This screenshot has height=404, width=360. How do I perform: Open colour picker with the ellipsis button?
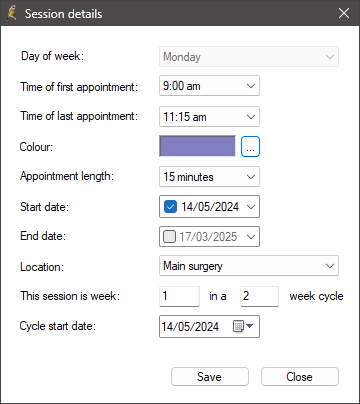[x=250, y=146]
